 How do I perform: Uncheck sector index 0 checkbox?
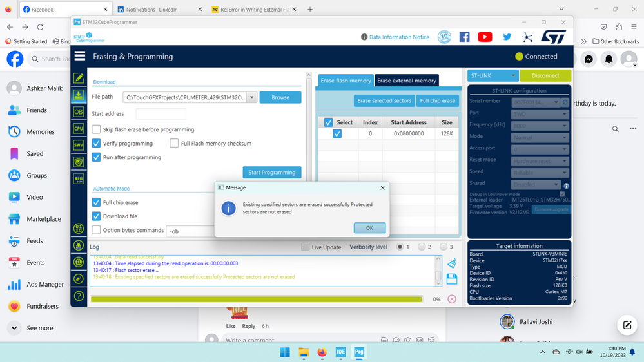coord(337,133)
